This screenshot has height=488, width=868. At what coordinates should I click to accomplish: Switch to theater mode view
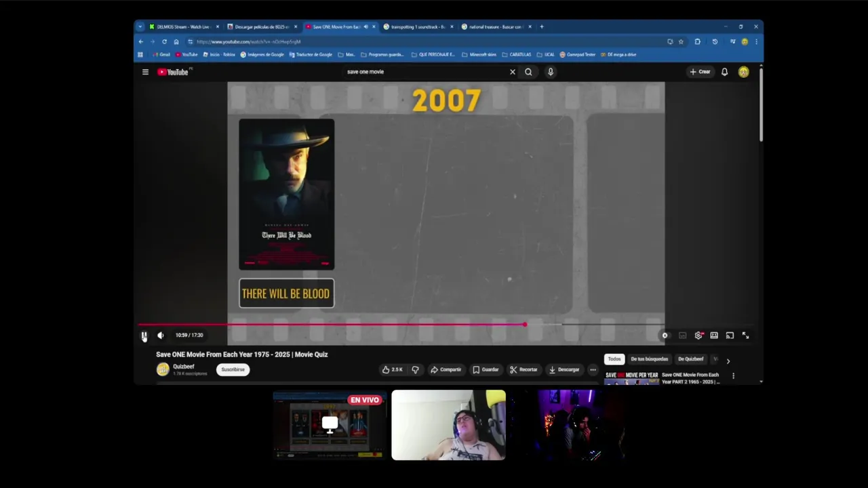click(714, 335)
